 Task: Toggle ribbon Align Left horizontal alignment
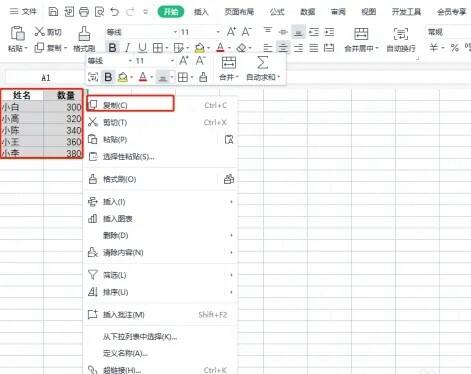[268, 48]
